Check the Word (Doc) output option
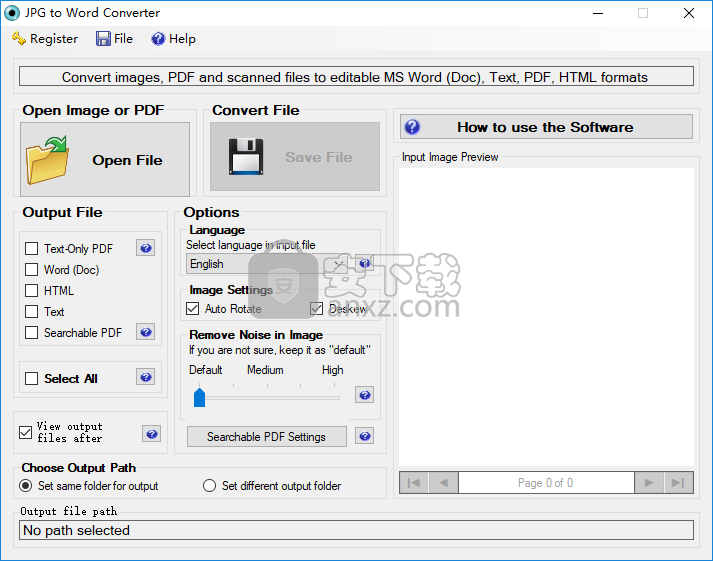 [x=31, y=270]
